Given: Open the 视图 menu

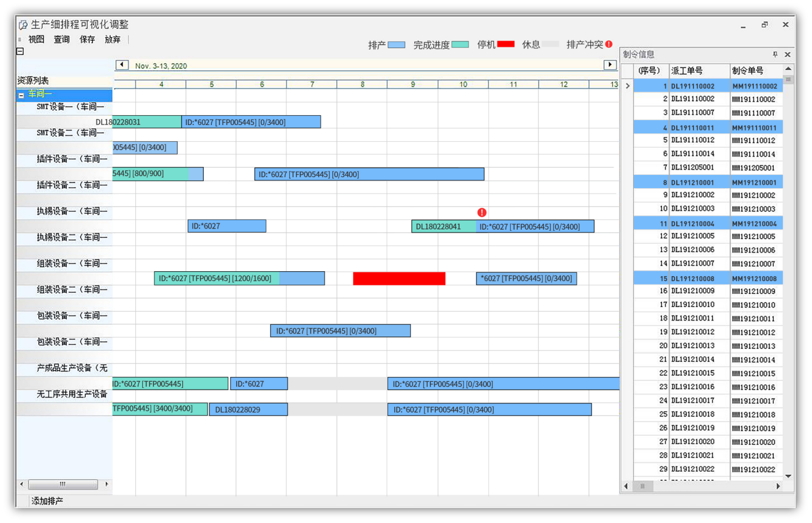Looking at the screenshot, I should click(37, 39).
